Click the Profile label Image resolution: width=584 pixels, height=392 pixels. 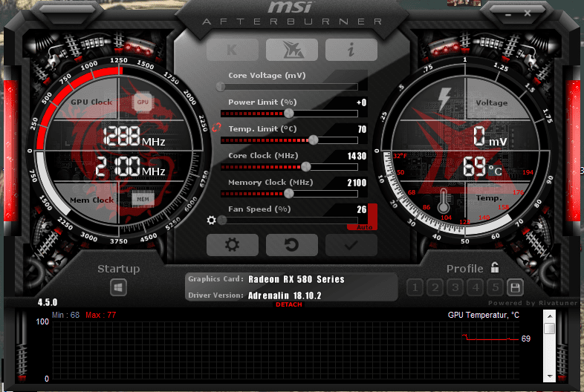[464, 269]
